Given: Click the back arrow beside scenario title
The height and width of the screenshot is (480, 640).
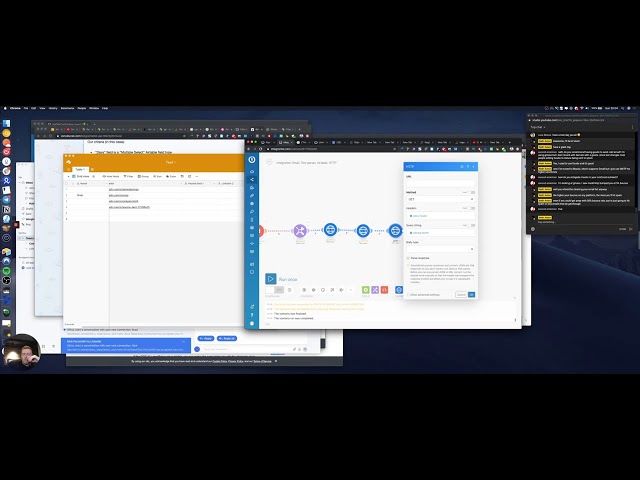Looking at the screenshot, I should (x=269, y=162).
